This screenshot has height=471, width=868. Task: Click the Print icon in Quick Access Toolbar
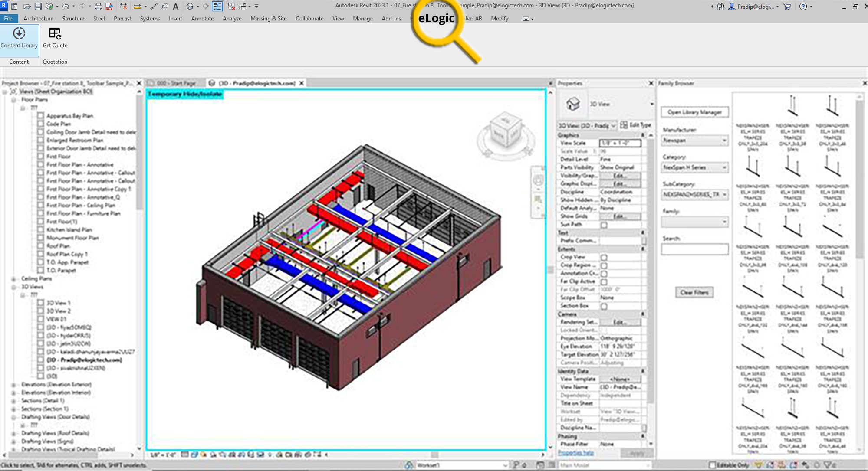98,7
